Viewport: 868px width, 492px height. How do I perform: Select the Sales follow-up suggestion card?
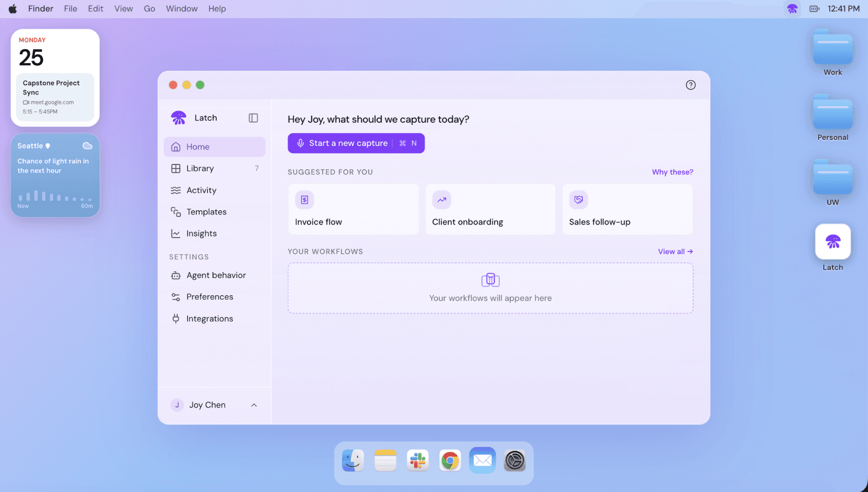(628, 209)
